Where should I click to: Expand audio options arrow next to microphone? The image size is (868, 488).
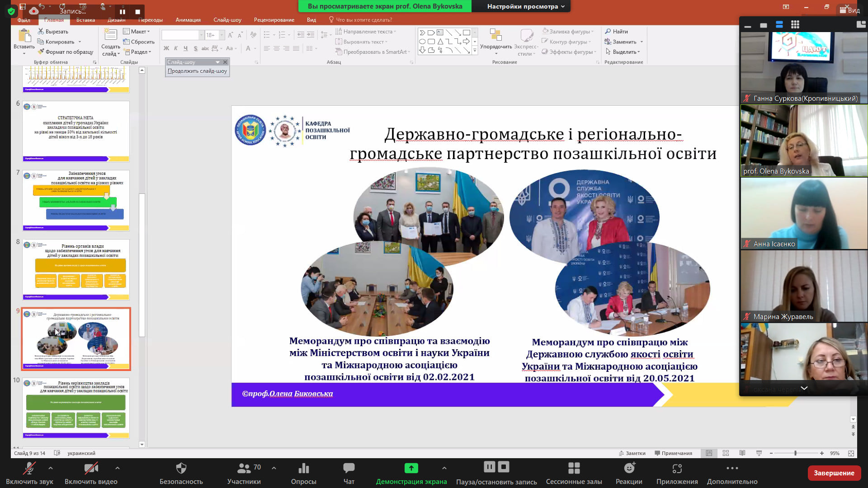tap(50, 468)
